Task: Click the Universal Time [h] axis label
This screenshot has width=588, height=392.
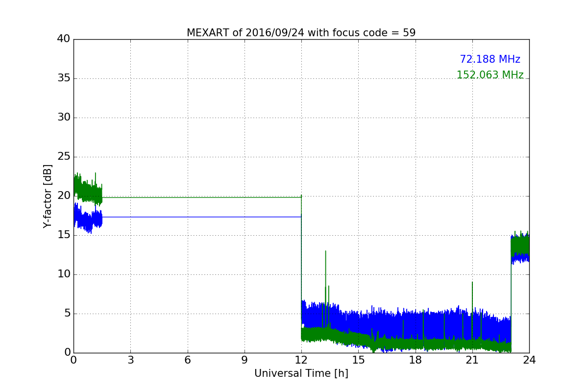Action: click(301, 373)
